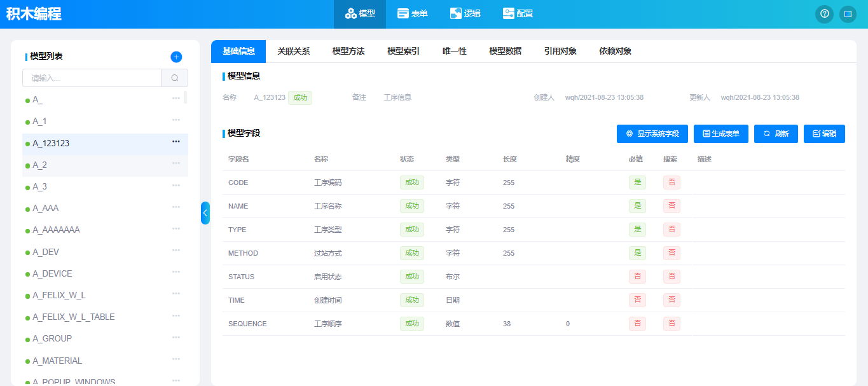Click the square fullscreen icon in header
Image resolution: width=868 pixels, height=386 pixels.
[848, 14]
